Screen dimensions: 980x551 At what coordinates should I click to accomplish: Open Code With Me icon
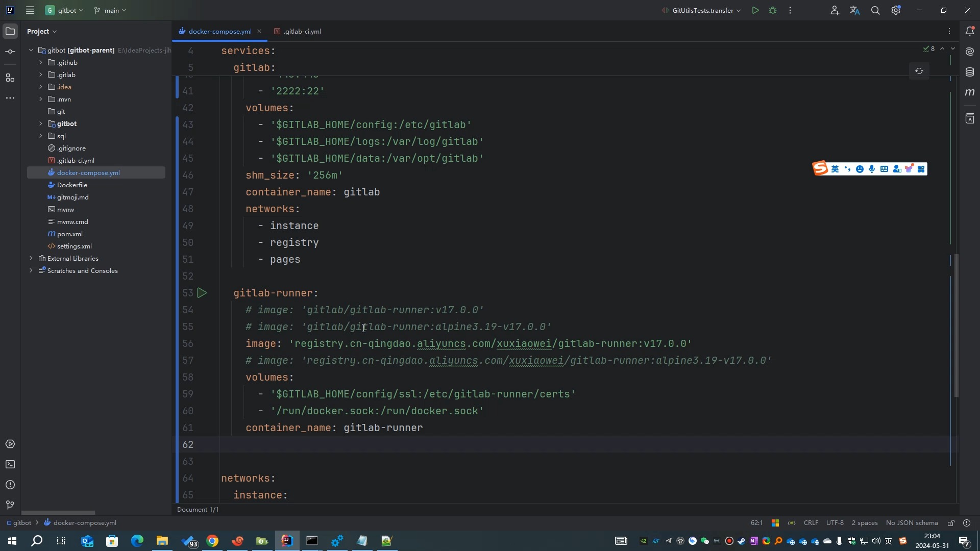[x=835, y=10]
